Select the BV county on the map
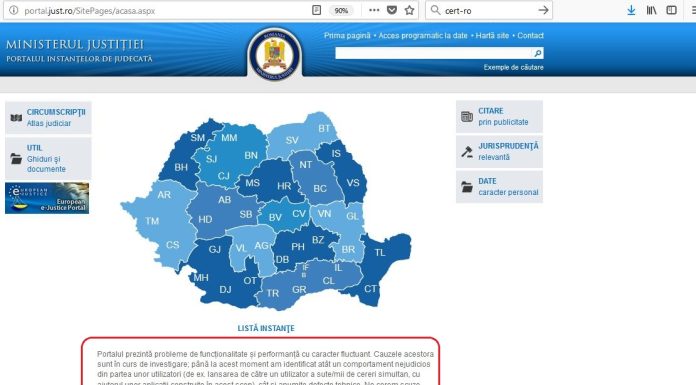This screenshot has width=696, height=385. point(275,218)
